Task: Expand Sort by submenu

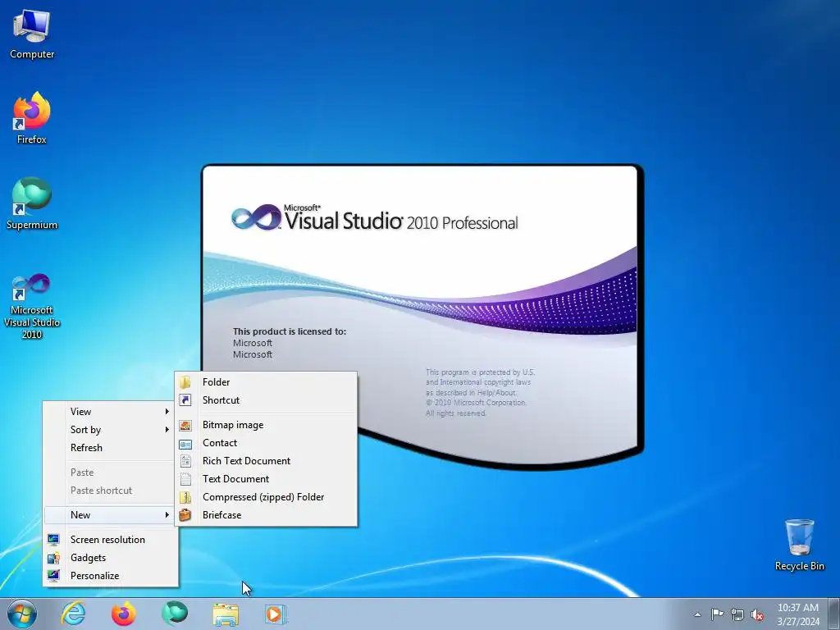Action: click(110, 430)
